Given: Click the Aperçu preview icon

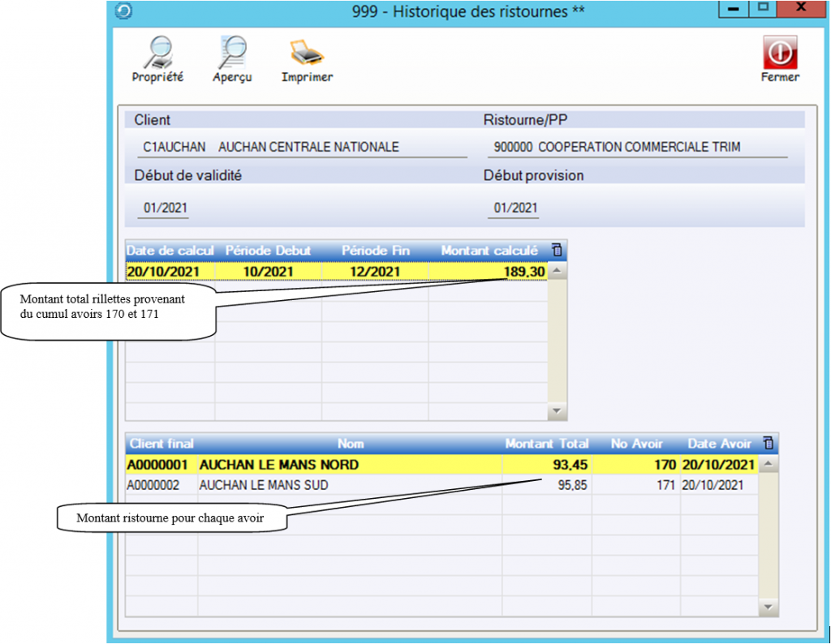Looking at the screenshot, I should pos(232,53).
